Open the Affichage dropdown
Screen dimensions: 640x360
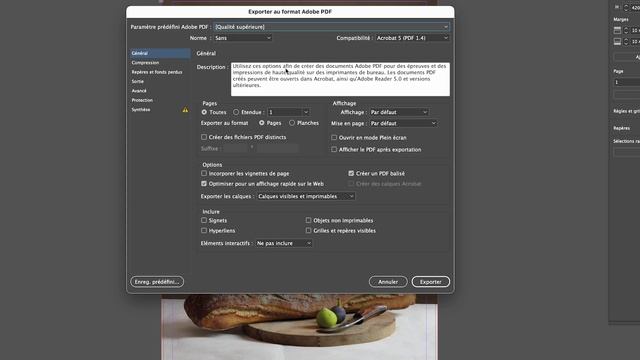pos(399,112)
